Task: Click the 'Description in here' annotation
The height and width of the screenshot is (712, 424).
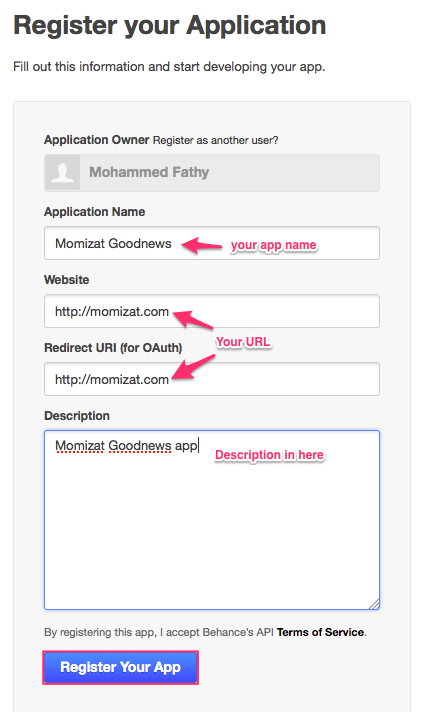Action: 269,455
